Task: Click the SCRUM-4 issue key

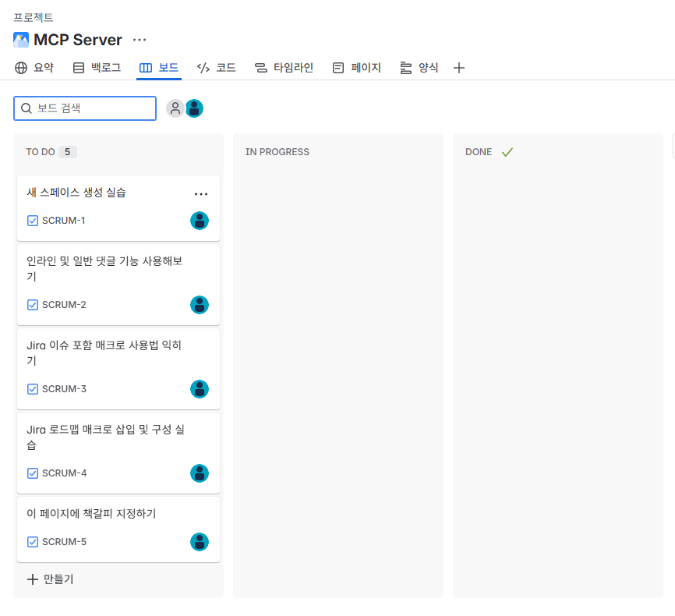Action: tap(64, 473)
